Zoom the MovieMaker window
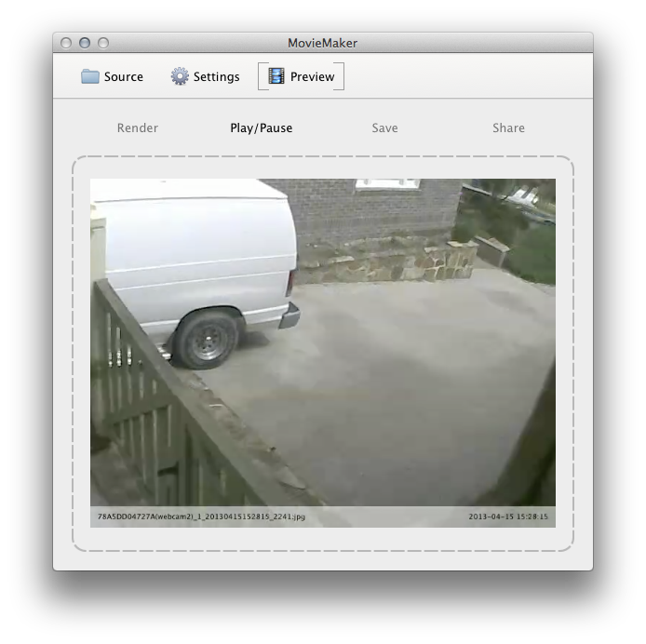The image size is (646, 644). 103,43
